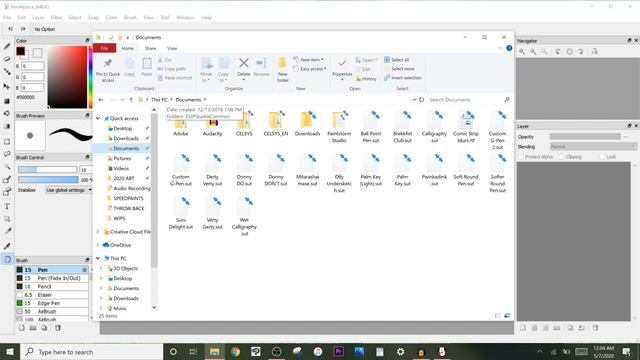
Task: Collapse the Quick access tree node
Action: tap(98, 118)
